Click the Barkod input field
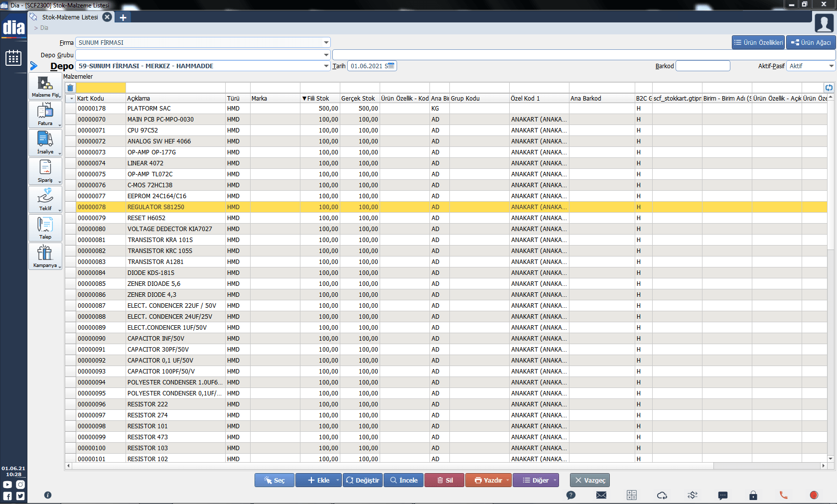 (703, 66)
